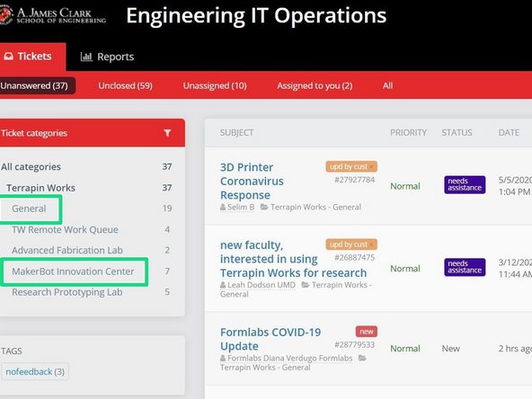Viewport: 532px width, 399px height.
Task: Select Research Prototyping Lab category
Action: [x=66, y=292]
